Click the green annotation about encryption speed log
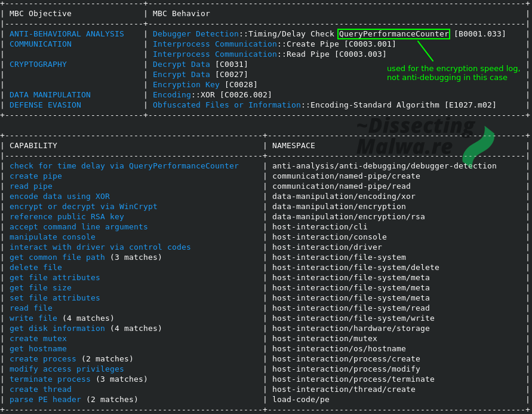532x414 pixels. pos(453,73)
